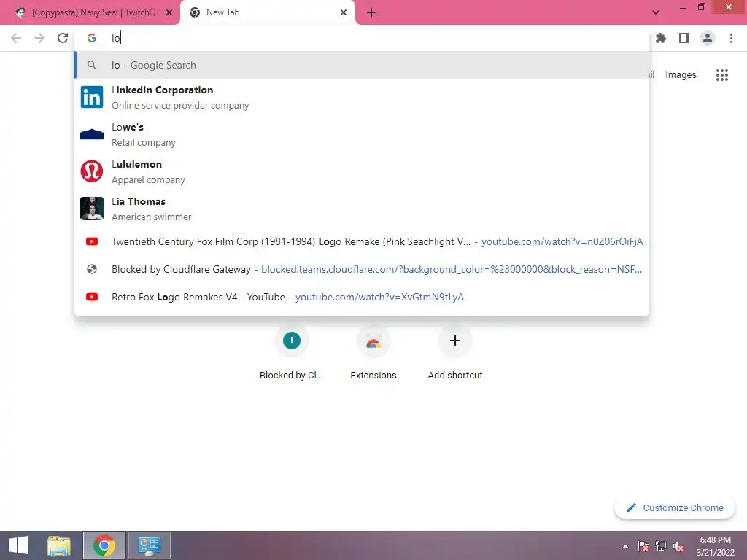The height and width of the screenshot is (560, 747).
Task: Open the Retro Fox Logo Remakes V4 suggestion
Action: (362, 297)
